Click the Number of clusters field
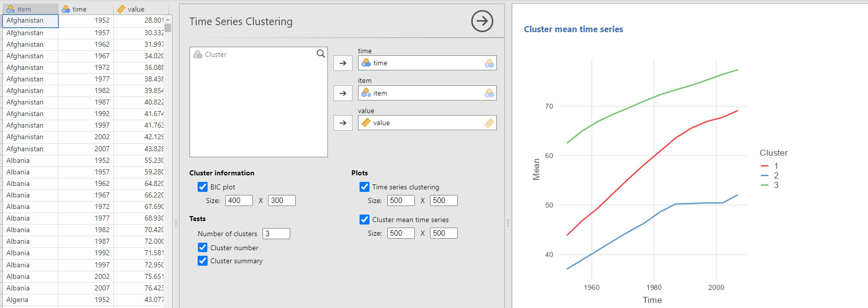The height and width of the screenshot is (308, 868). pyautogui.click(x=276, y=234)
